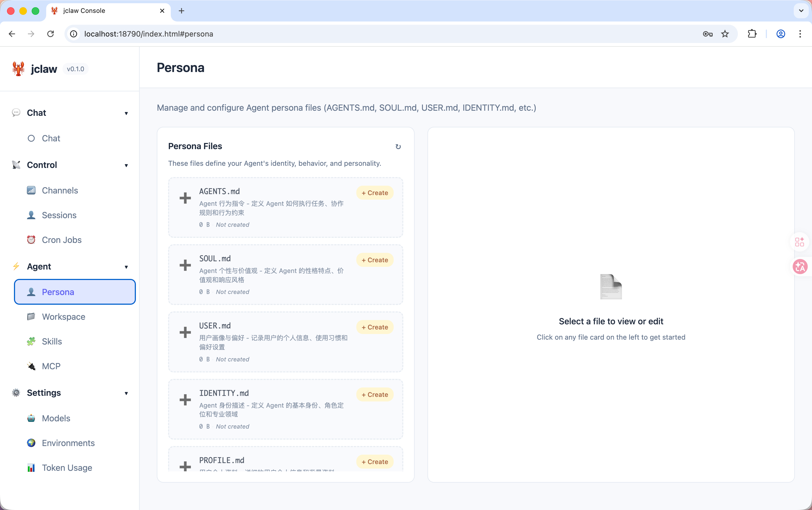Click the Persona page title heading

click(181, 67)
